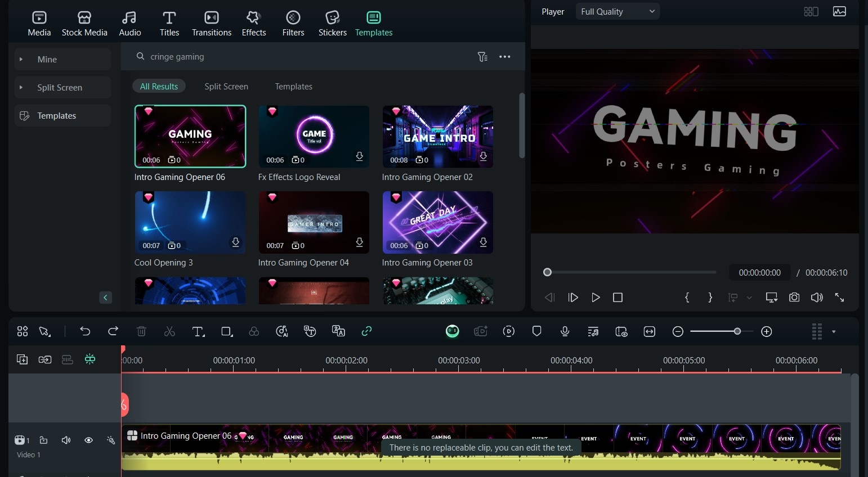868x477 pixels.
Task: Open the Filters tab
Action: 293,24
